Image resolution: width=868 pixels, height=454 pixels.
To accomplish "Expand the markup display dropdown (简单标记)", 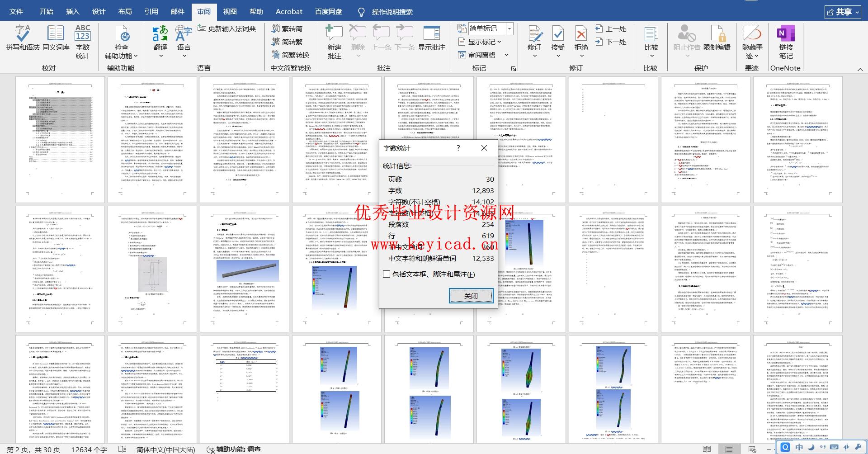I will [x=509, y=28].
